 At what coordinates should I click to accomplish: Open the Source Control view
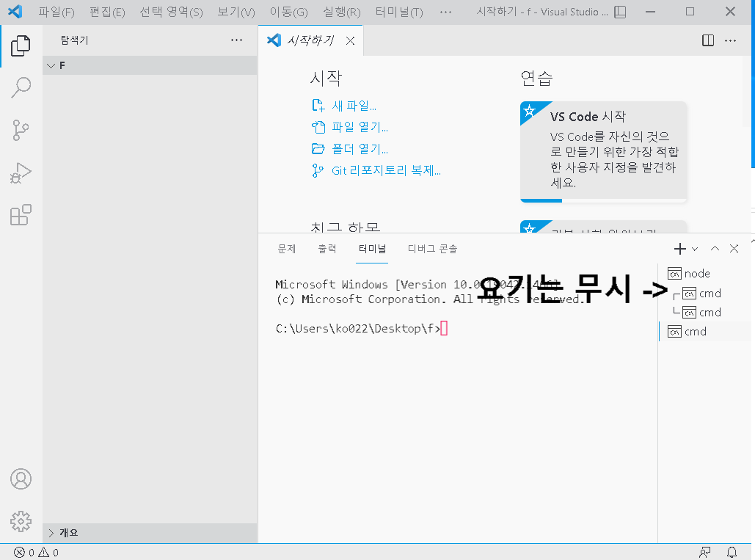click(21, 130)
